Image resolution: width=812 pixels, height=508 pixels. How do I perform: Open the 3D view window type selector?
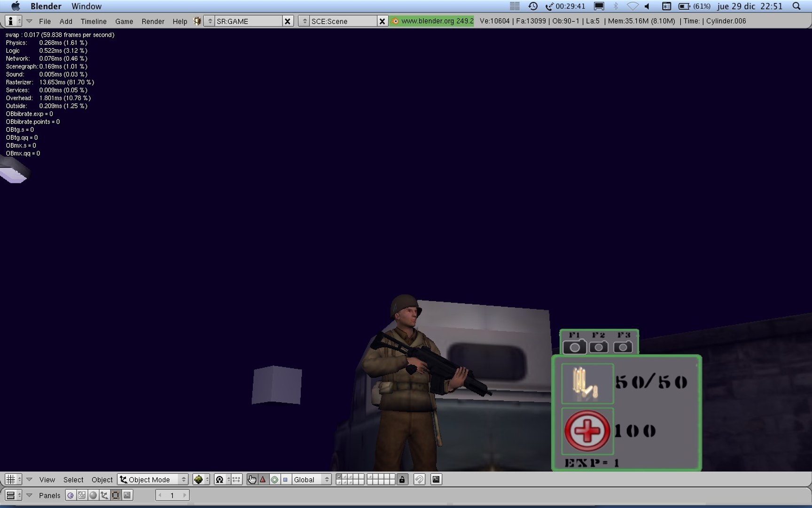coord(13,479)
